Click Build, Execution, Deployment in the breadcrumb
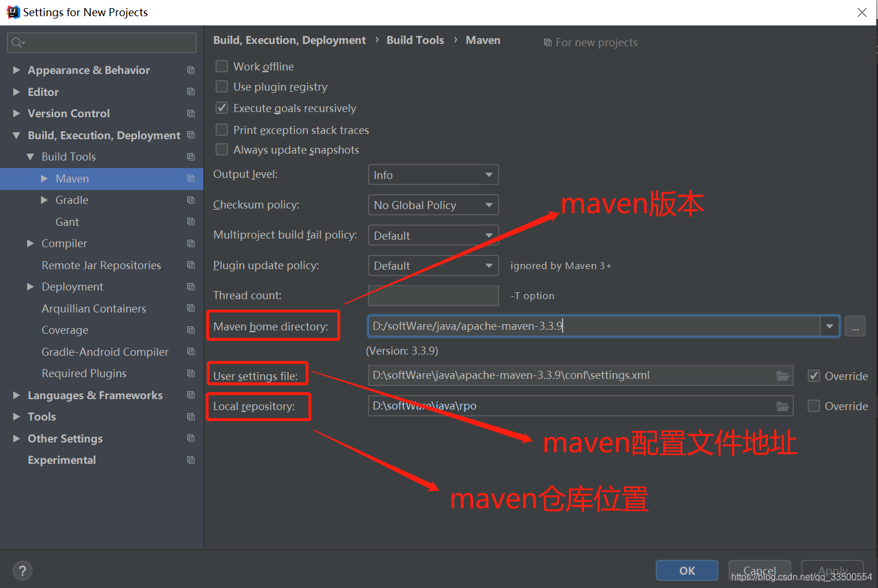Image resolution: width=878 pixels, height=588 pixels. click(289, 40)
